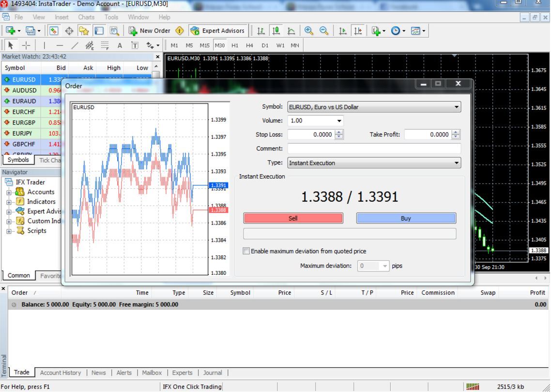Enable maximum deviation from quoted price
The height and width of the screenshot is (392, 551).
(x=246, y=251)
